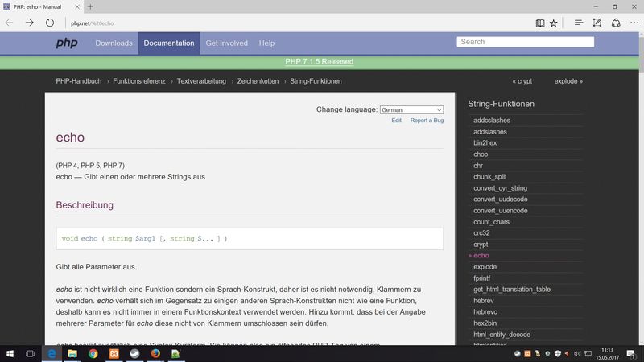Open the Edge Hub panel
This screenshot has width=644, height=362.
(578, 23)
